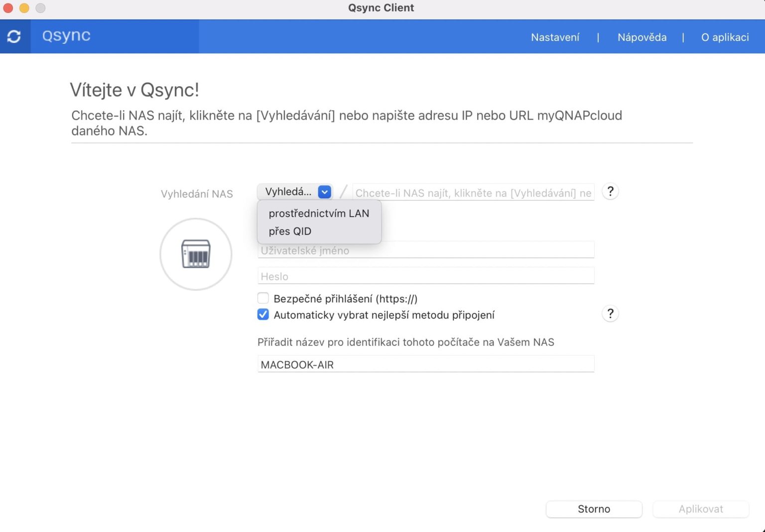This screenshot has width=765, height=532.
Task: Click the help question mark beside the search field
Action: point(610,191)
